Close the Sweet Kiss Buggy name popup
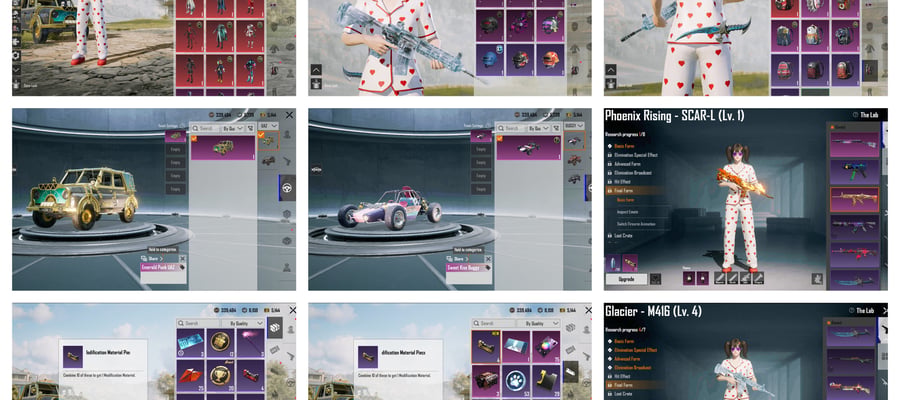900x400 pixels. [487, 259]
